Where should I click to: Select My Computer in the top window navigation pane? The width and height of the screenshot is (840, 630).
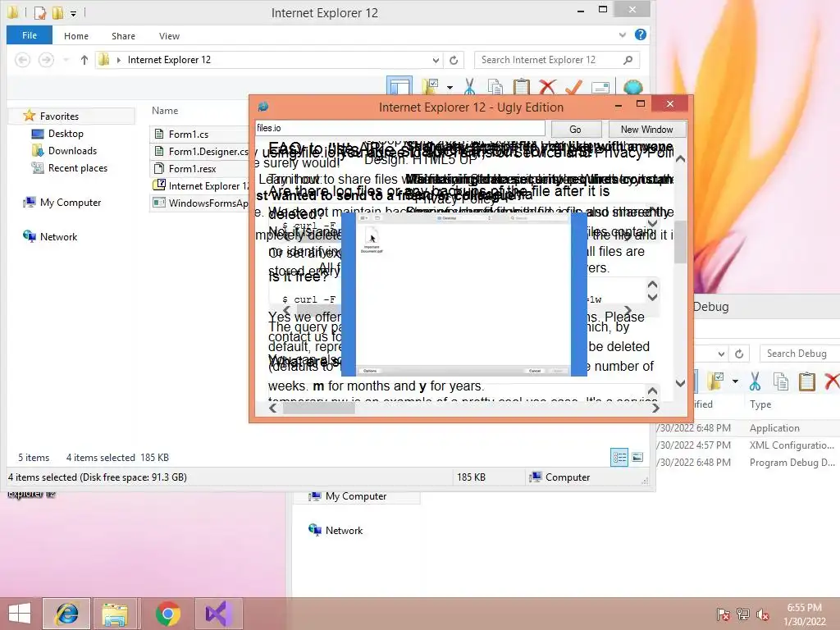point(71,203)
